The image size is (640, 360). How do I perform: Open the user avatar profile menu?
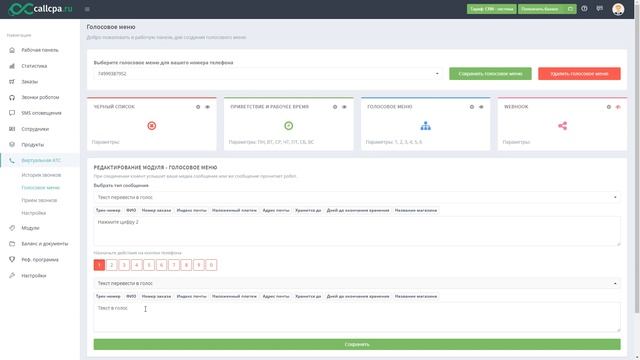(618, 9)
